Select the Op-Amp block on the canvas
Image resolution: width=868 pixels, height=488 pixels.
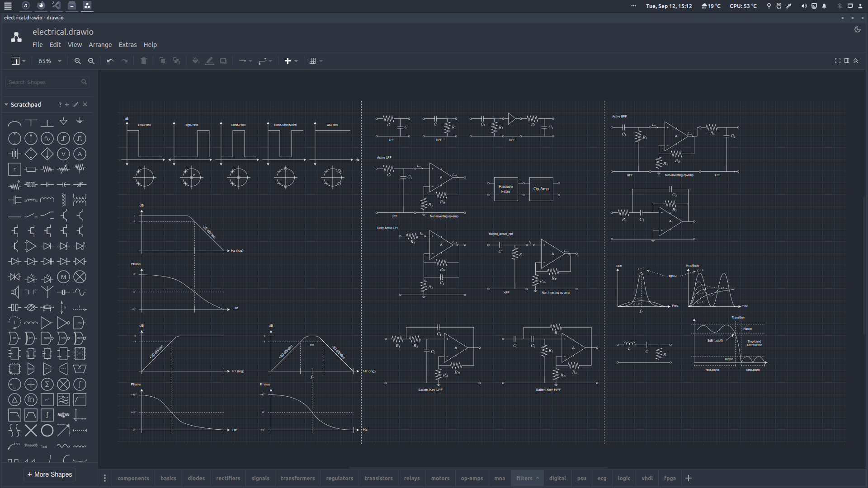541,189
